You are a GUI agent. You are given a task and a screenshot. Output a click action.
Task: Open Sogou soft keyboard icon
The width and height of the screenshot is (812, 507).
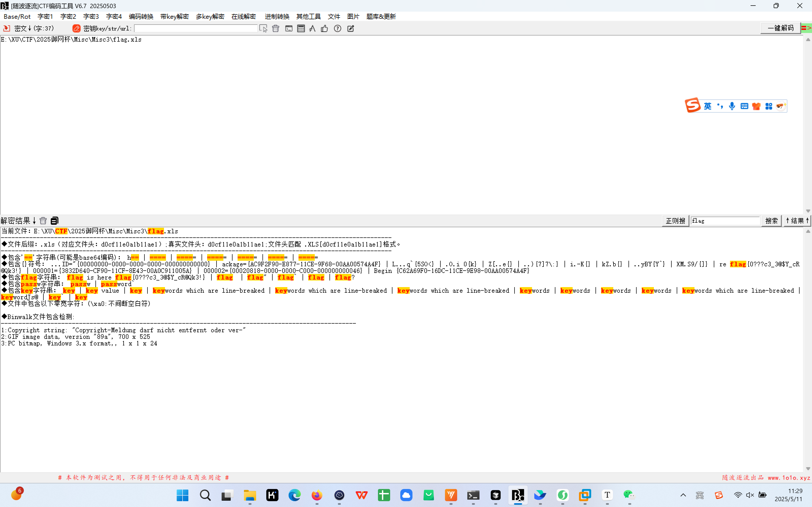click(744, 106)
